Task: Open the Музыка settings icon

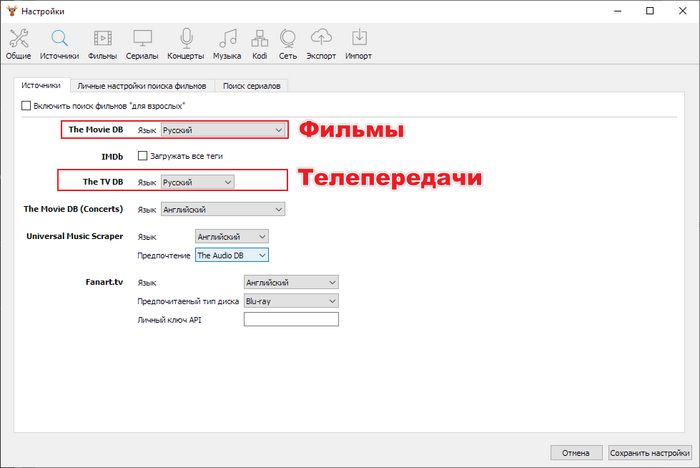Action: pos(228,42)
